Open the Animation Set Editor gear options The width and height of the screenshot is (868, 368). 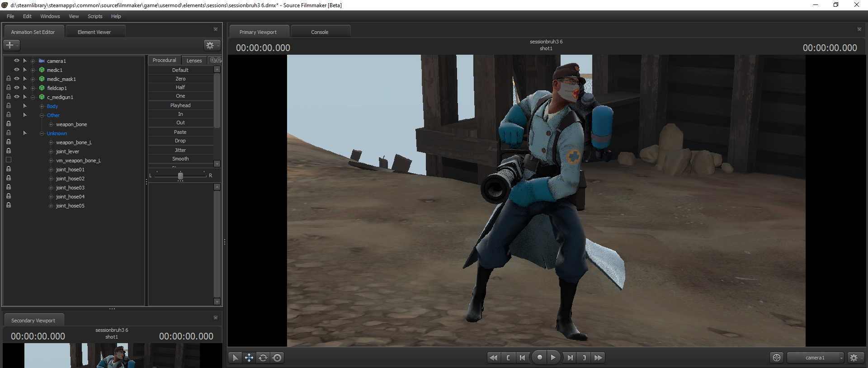(x=211, y=45)
